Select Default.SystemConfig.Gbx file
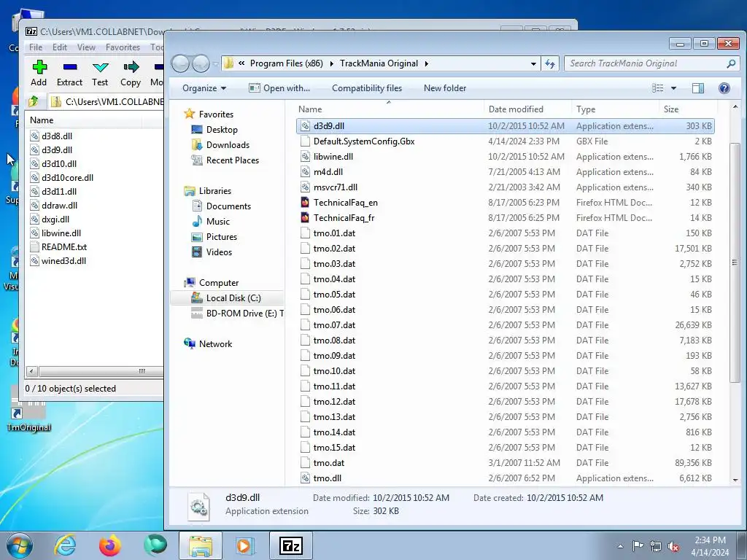 (x=505, y=141)
